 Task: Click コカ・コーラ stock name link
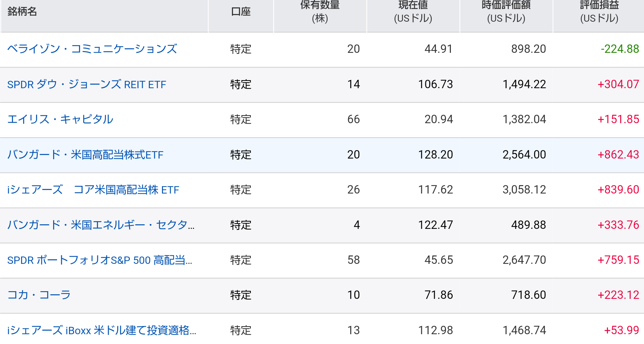39,295
